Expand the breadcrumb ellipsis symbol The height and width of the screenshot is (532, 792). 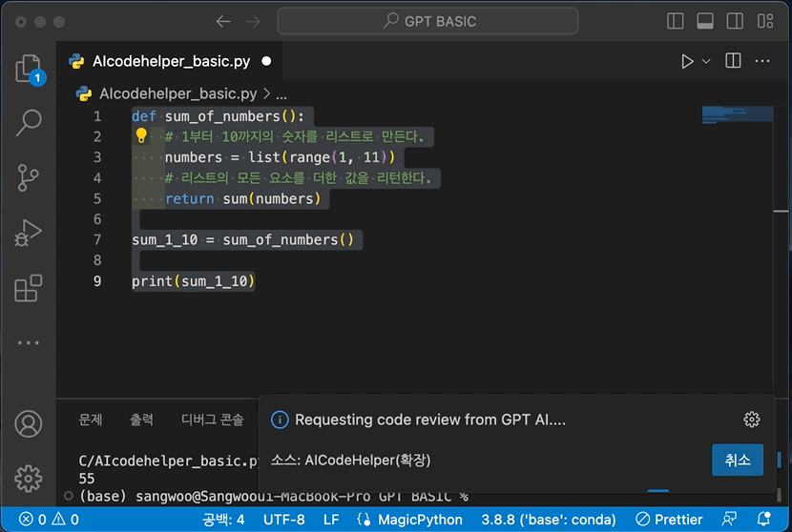pos(281,94)
